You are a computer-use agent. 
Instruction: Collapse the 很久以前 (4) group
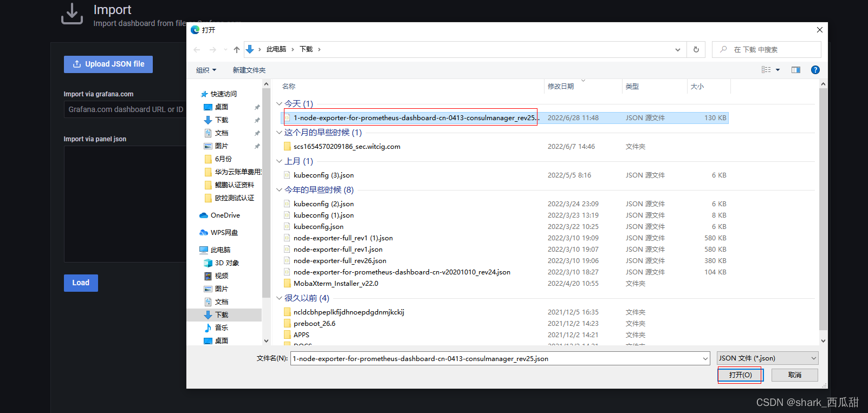click(x=279, y=298)
